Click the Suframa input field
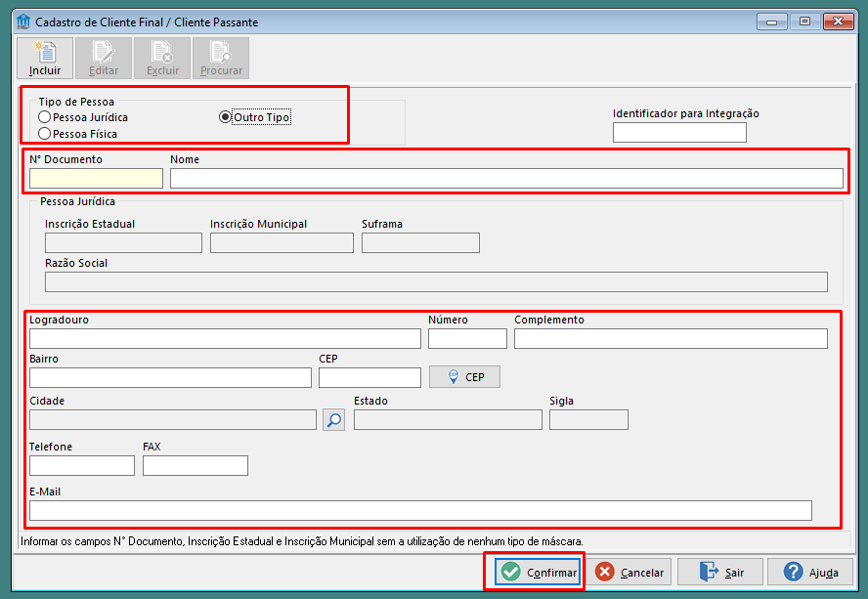The image size is (868, 599). (x=420, y=243)
